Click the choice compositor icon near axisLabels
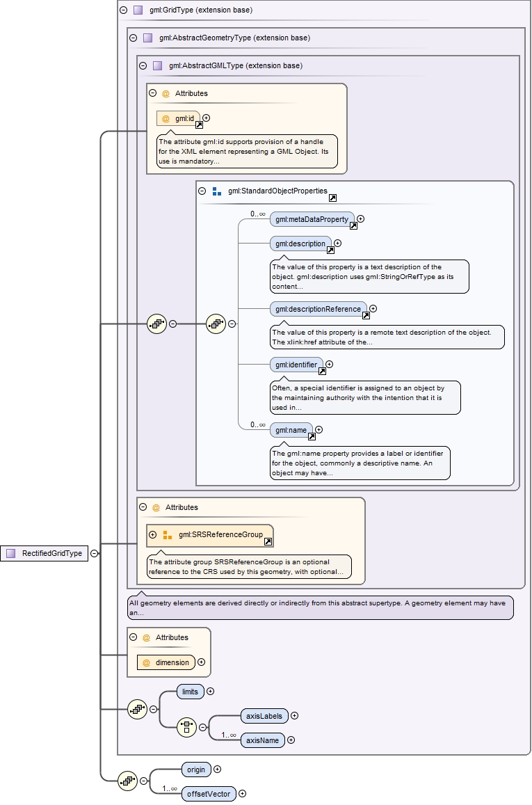532x805 pixels. pos(187,727)
